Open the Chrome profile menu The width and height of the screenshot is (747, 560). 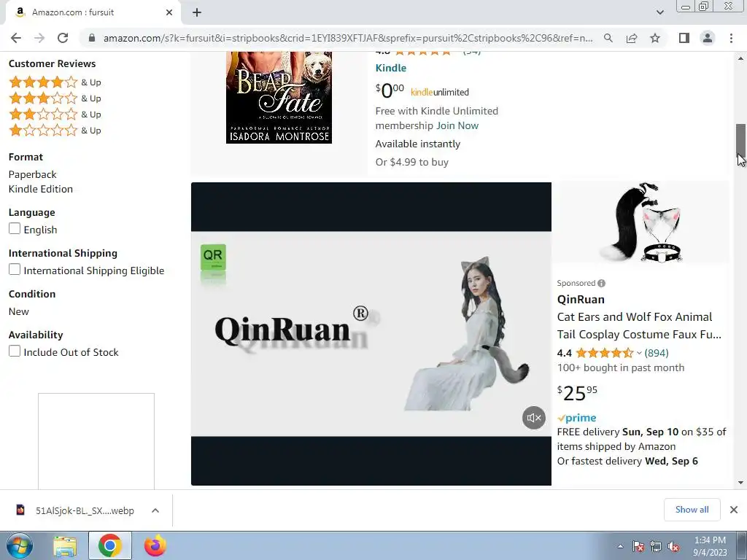tap(708, 38)
